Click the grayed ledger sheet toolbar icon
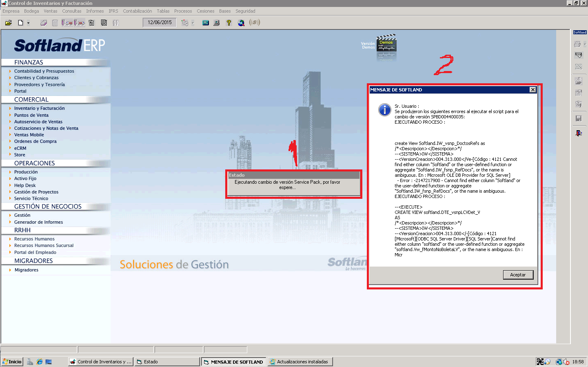This screenshot has height=367, width=588. (x=55, y=23)
